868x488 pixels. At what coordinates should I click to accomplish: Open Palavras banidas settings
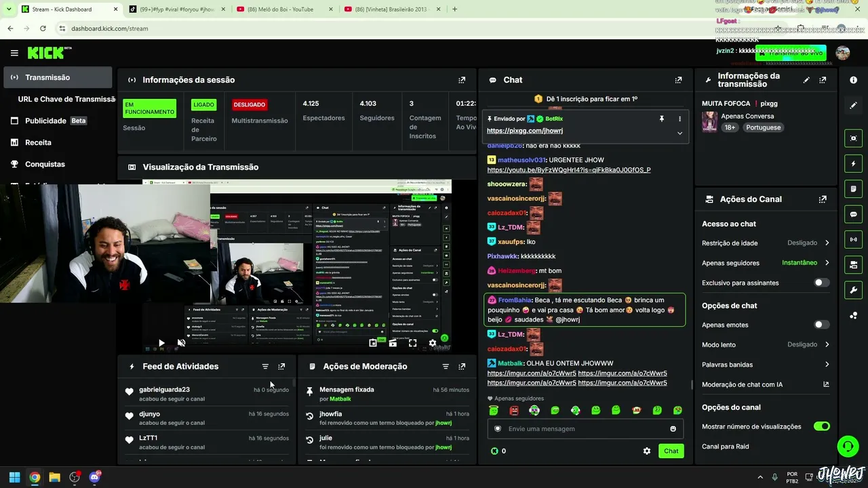(x=766, y=365)
